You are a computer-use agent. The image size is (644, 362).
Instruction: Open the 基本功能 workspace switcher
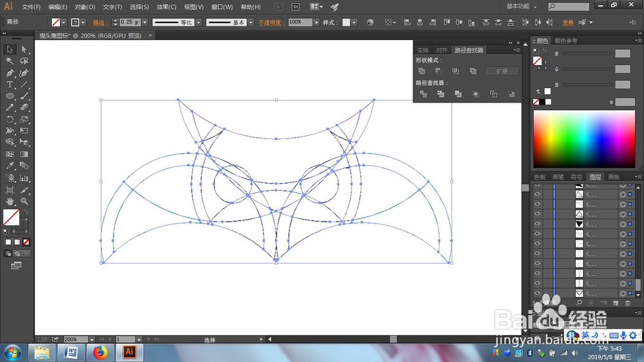tap(521, 6)
